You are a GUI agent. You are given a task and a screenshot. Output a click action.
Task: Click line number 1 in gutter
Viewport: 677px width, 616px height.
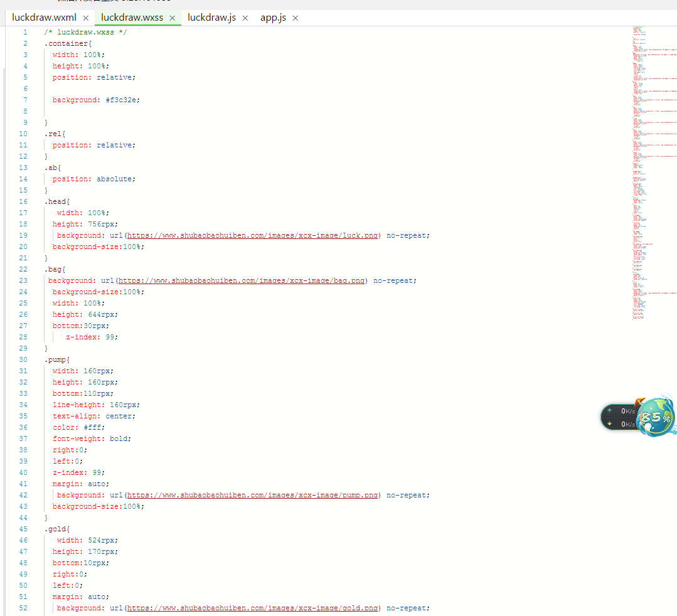[x=25, y=33]
